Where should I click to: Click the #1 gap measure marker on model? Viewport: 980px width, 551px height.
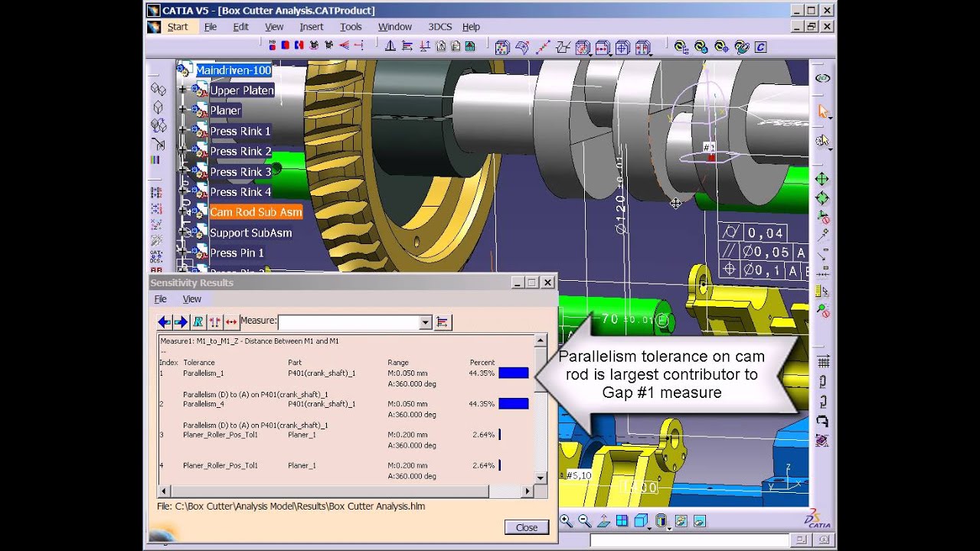click(x=710, y=147)
